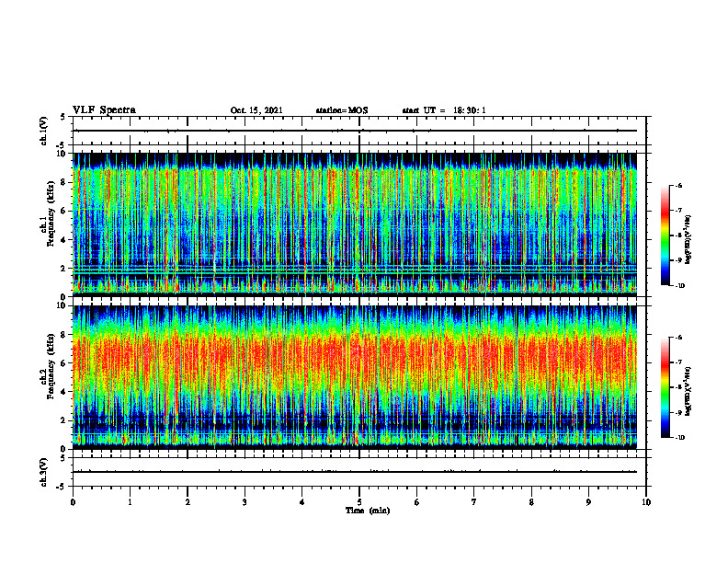
Task: Click the "ch.3(V)" waveform axis label
Action: point(43,472)
